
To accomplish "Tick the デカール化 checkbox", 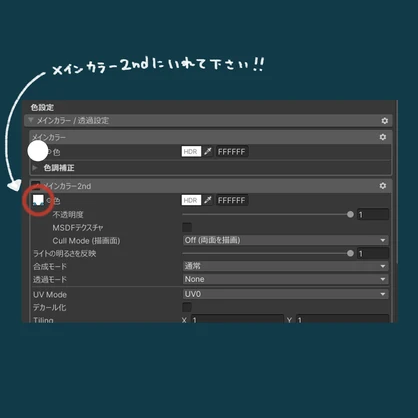I will (187, 307).
